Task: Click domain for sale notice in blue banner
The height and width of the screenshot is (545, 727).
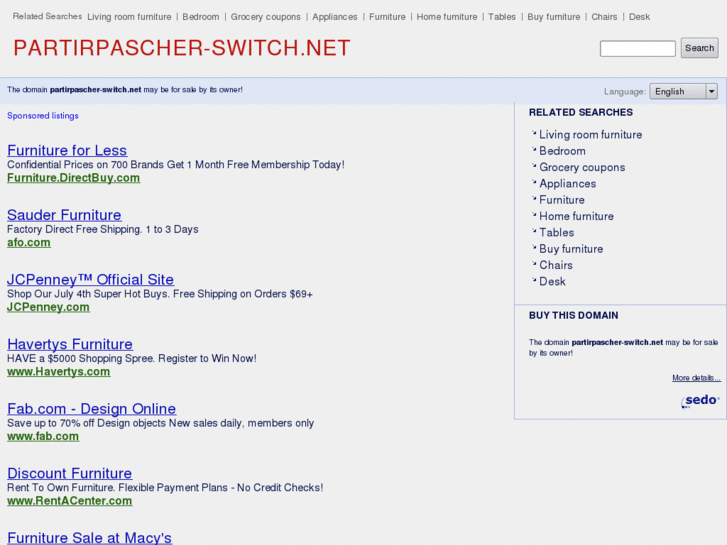Action: click(125, 90)
